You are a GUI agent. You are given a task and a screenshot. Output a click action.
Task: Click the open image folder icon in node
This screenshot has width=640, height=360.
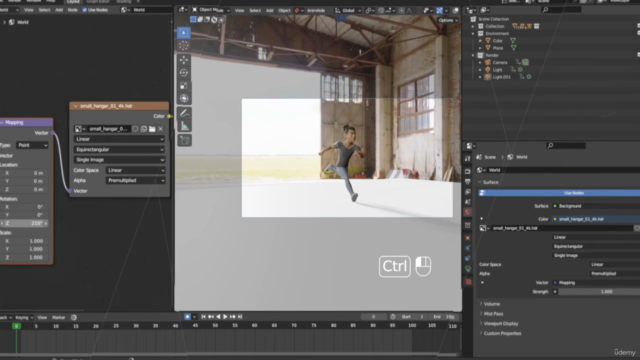click(x=152, y=129)
